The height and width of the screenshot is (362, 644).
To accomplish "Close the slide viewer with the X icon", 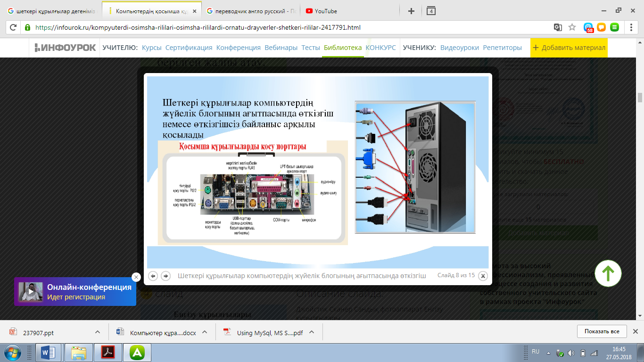I will coord(483,276).
